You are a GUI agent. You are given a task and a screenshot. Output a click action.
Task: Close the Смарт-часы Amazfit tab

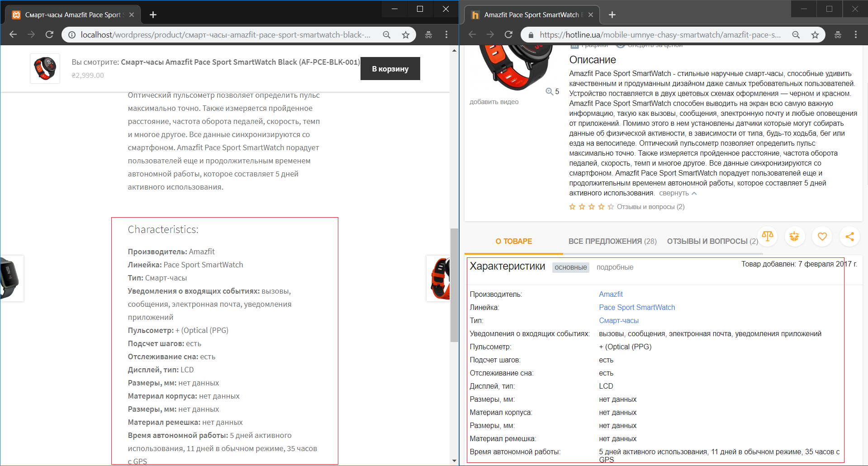pyautogui.click(x=132, y=15)
